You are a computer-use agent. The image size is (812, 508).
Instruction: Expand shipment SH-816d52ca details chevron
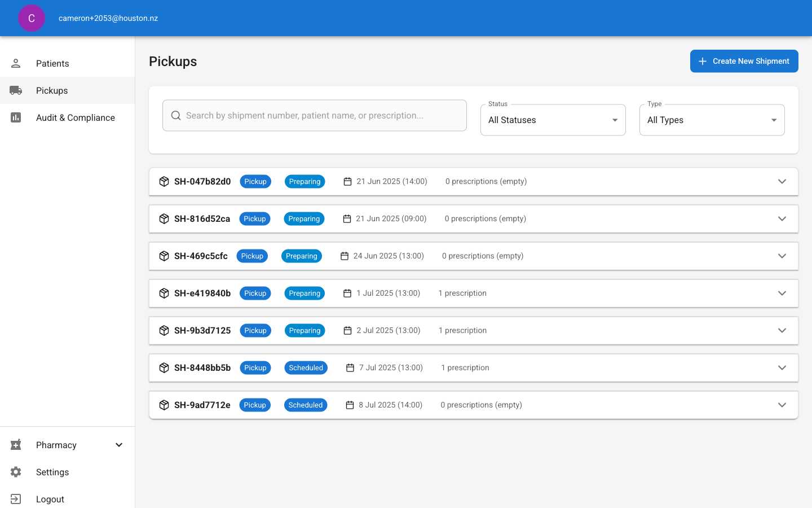pos(782,218)
